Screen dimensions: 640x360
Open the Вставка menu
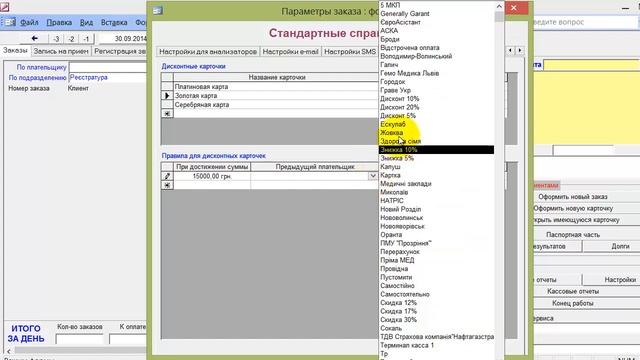coord(114,22)
